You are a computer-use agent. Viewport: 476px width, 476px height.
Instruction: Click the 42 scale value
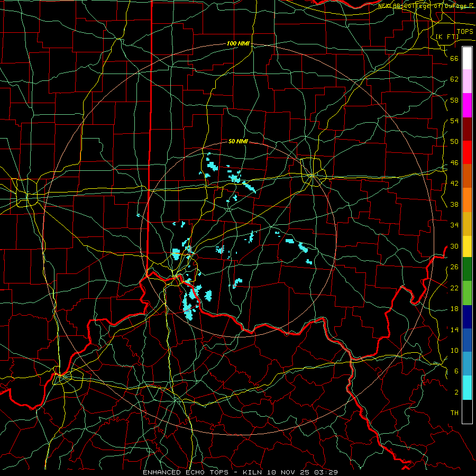(x=454, y=184)
